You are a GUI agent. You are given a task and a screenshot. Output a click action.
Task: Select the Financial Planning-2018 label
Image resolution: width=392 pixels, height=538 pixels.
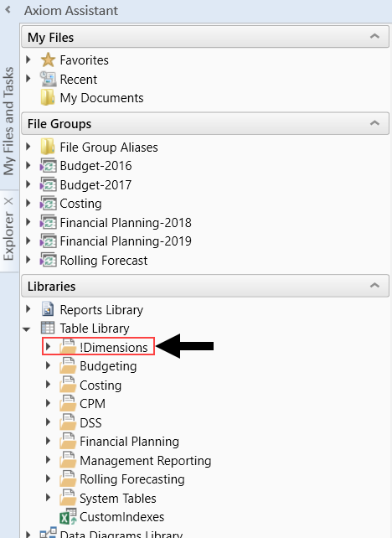pos(126,223)
